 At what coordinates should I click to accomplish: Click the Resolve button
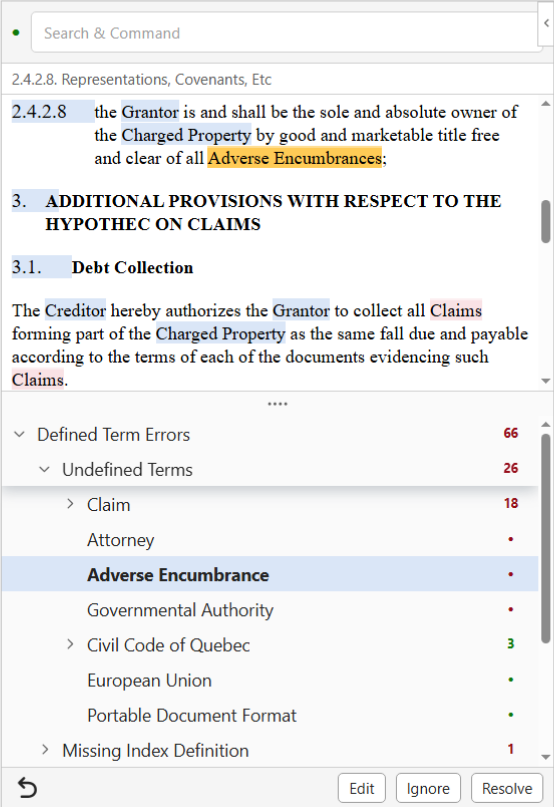coord(507,788)
